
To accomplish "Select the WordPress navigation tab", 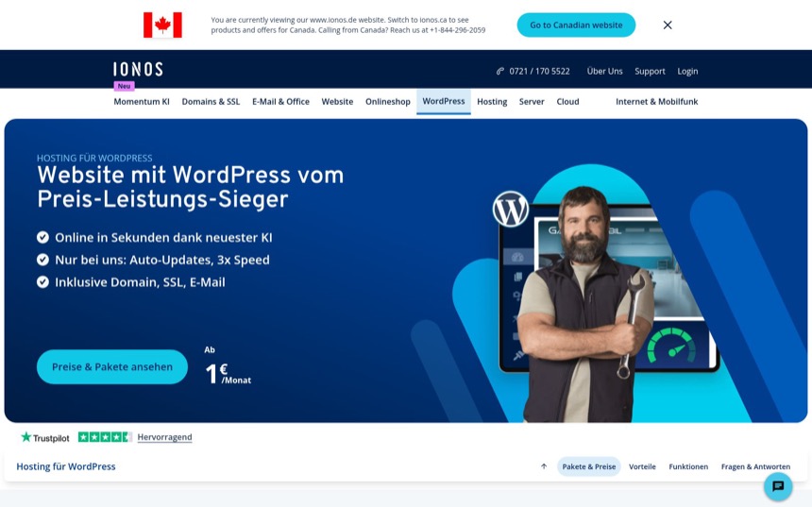I will [444, 102].
